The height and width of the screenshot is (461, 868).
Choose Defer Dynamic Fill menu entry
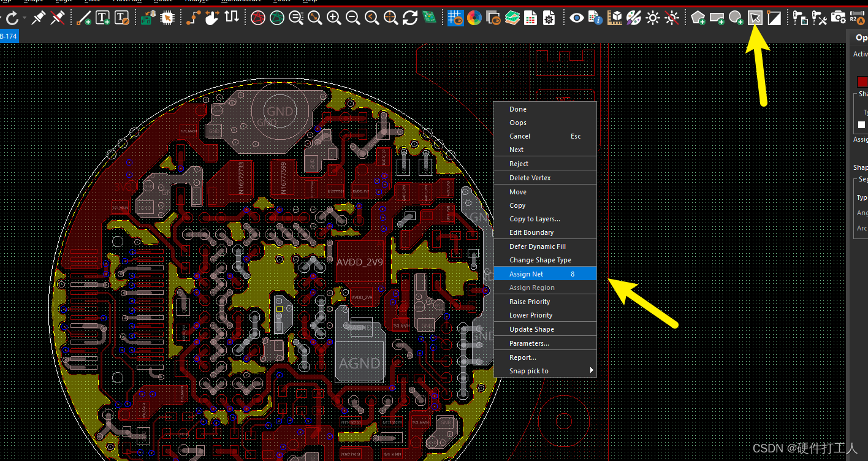[x=546, y=246]
